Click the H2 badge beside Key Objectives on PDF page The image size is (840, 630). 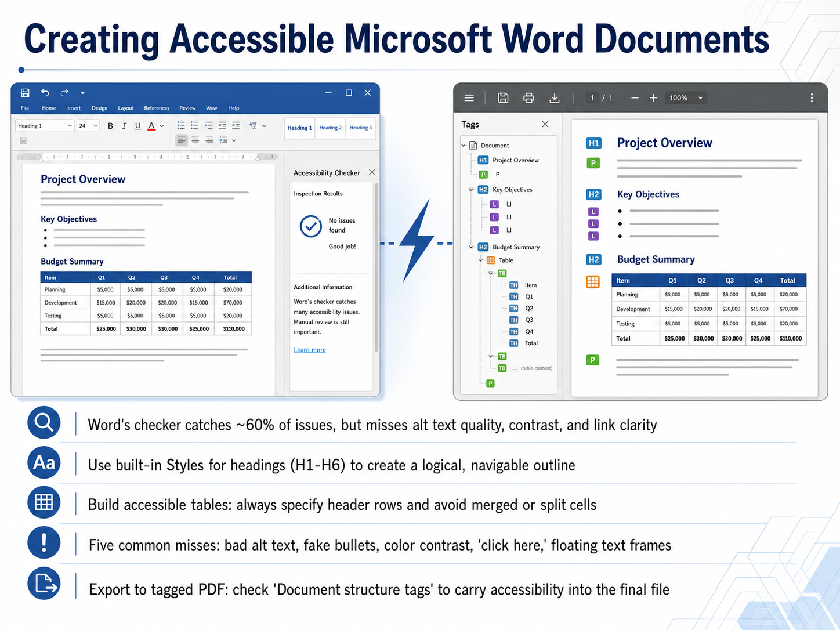(593, 194)
